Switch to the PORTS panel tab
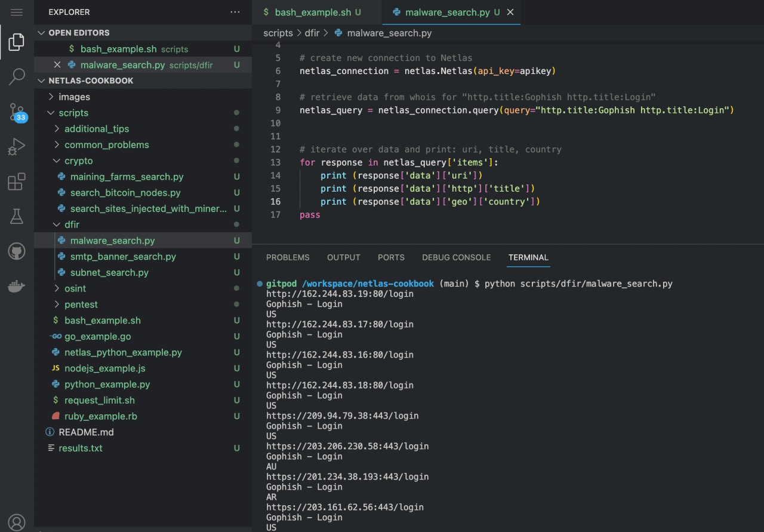Viewport: 764px width, 532px height. pos(391,257)
